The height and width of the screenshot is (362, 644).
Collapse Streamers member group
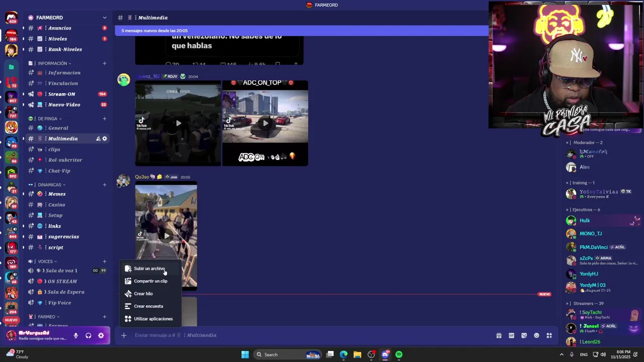(x=585, y=304)
